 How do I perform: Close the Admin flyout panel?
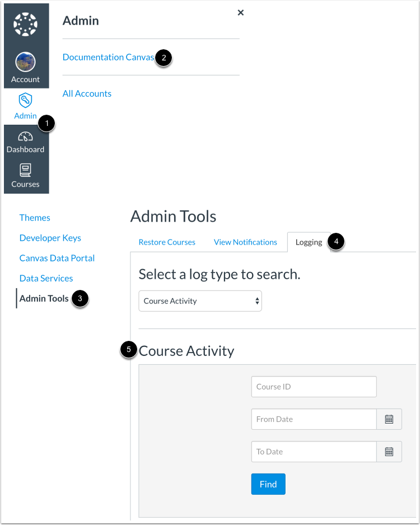tap(240, 13)
